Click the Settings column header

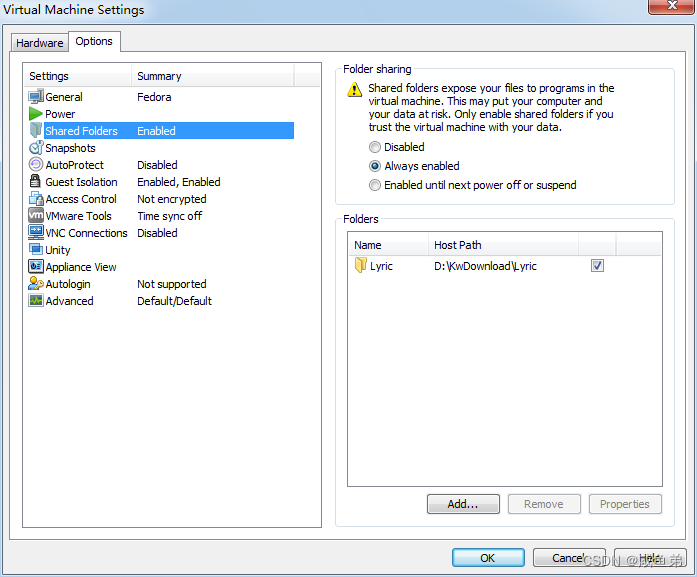pos(77,76)
